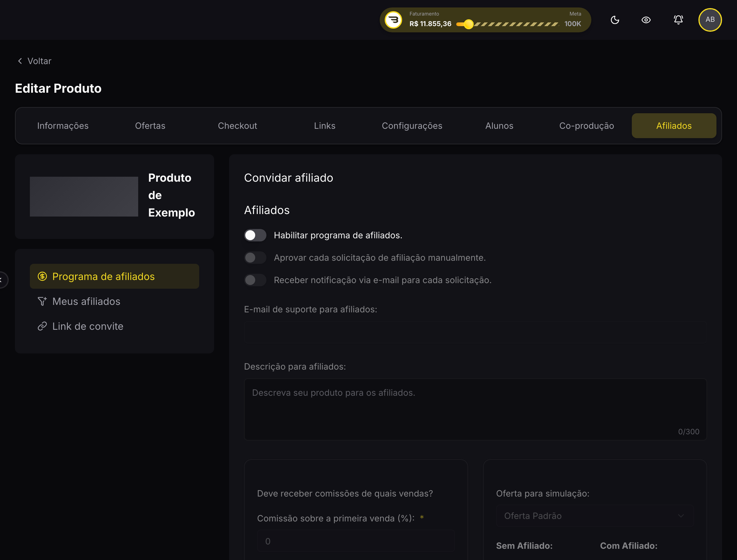The width and height of the screenshot is (737, 560).
Task: Click the eye visibility icon in header
Action: (x=646, y=20)
